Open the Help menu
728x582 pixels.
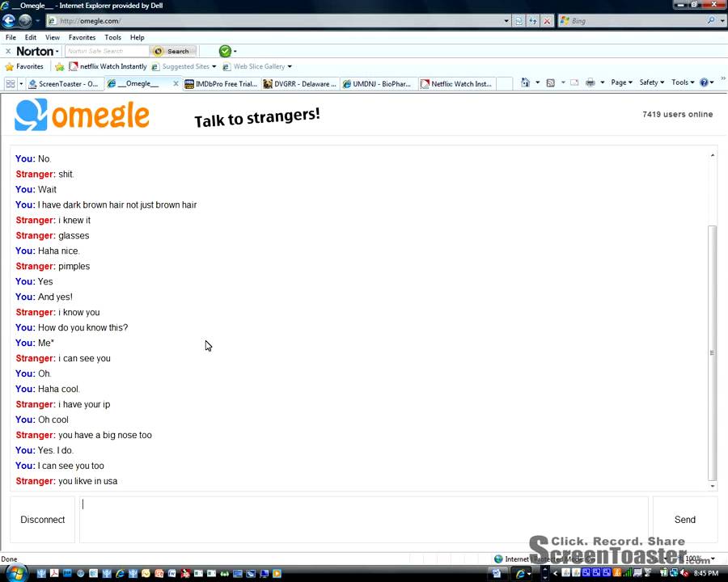pyautogui.click(x=137, y=37)
